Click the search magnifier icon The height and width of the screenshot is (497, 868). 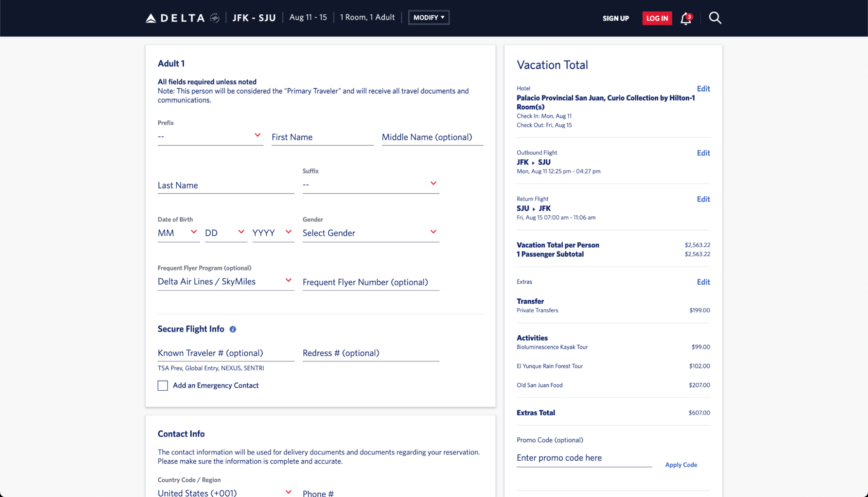tap(714, 18)
